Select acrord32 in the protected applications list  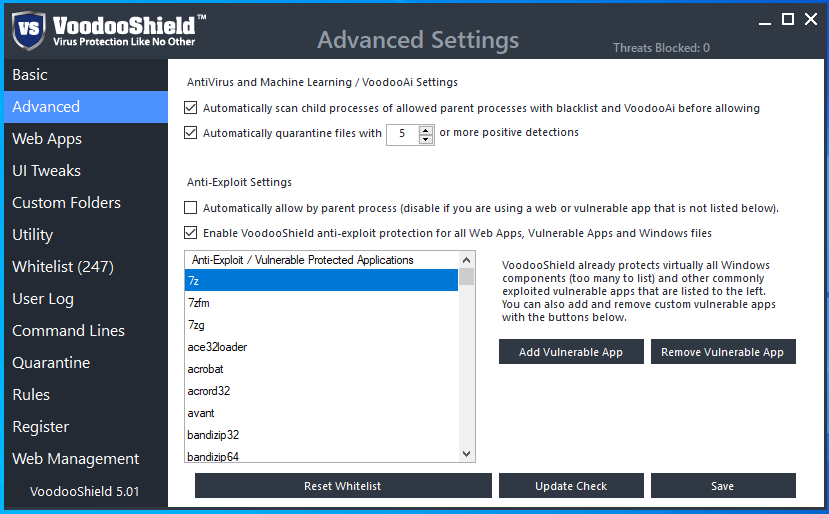(x=209, y=391)
